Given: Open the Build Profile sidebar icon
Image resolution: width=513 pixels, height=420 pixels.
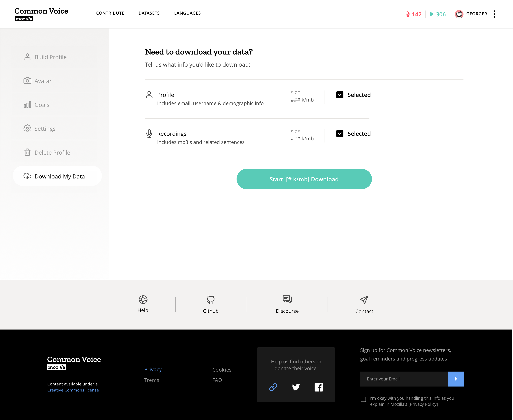Looking at the screenshot, I should pos(27,57).
